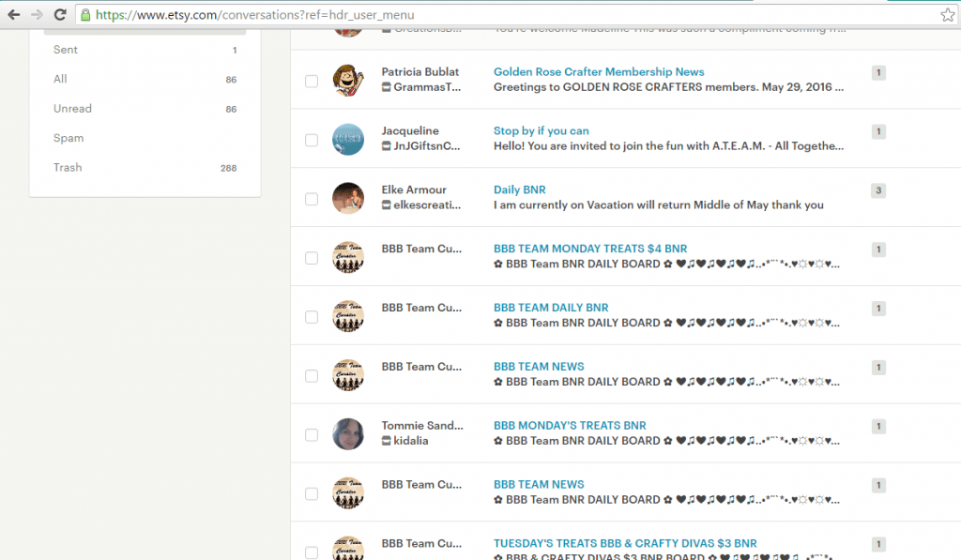View Unread messages in the sidebar
The image size is (961, 560).
[x=72, y=108]
